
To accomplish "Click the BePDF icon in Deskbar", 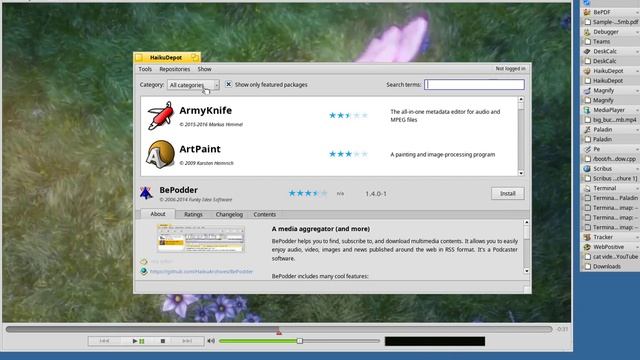I will [587, 12].
